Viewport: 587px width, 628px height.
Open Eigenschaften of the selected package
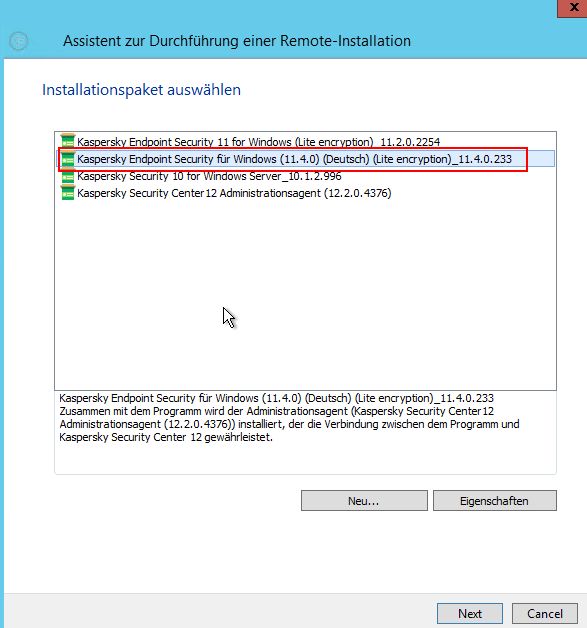495,501
